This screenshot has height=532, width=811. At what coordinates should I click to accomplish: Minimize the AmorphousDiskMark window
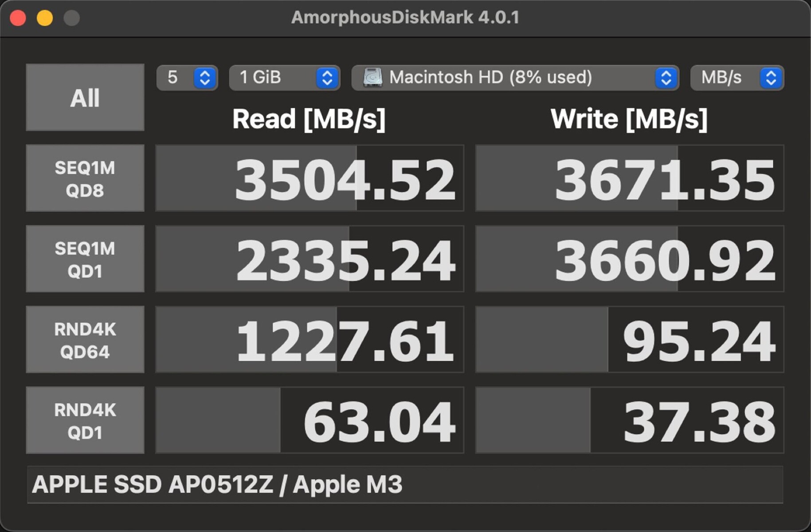45,18
